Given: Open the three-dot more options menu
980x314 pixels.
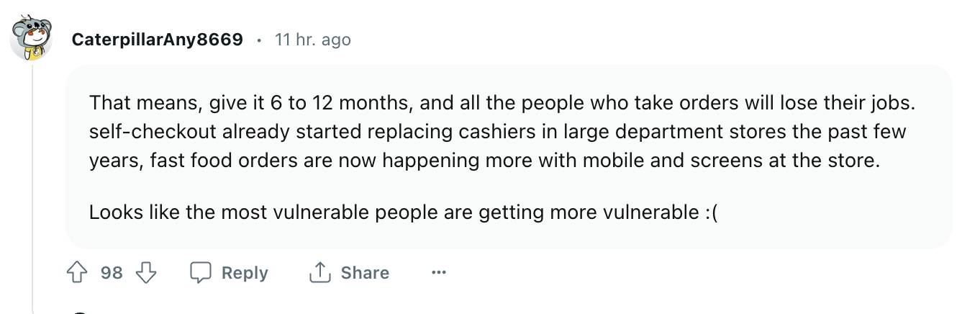Looking at the screenshot, I should pos(438,273).
